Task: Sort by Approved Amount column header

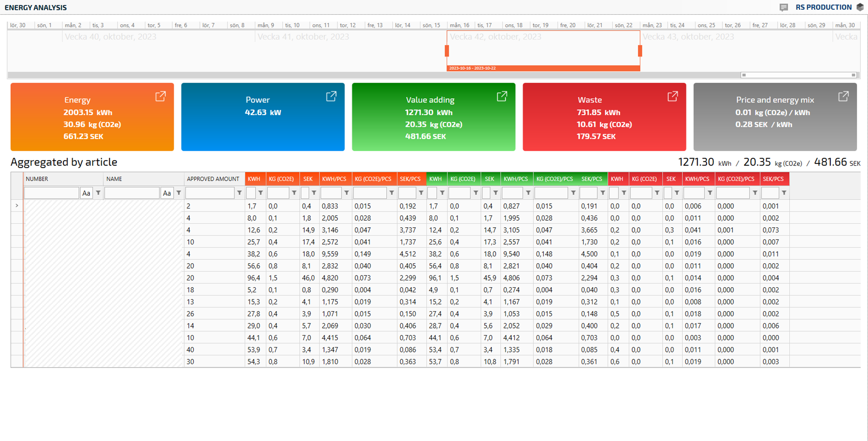Action: point(213,179)
